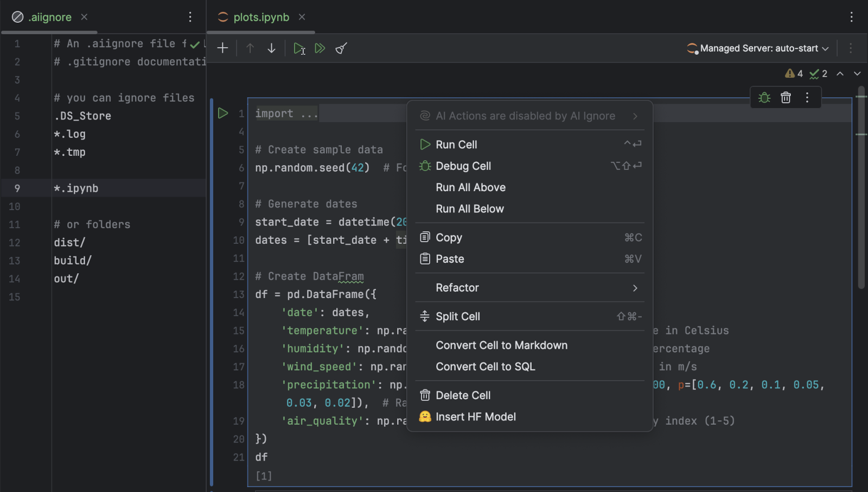This screenshot has width=868, height=492.
Task: Switch to the .aiignore tab
Action: click(49, 17)
